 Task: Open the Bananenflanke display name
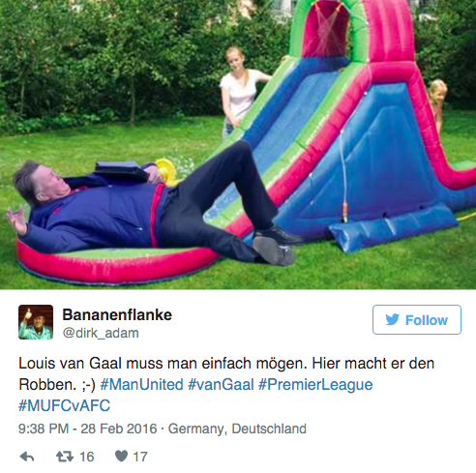117,314
